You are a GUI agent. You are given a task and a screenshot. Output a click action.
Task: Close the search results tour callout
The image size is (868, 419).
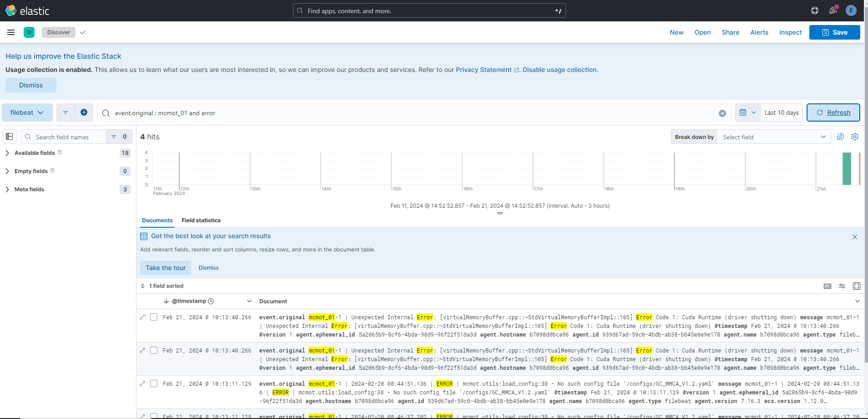coord(855,237)
